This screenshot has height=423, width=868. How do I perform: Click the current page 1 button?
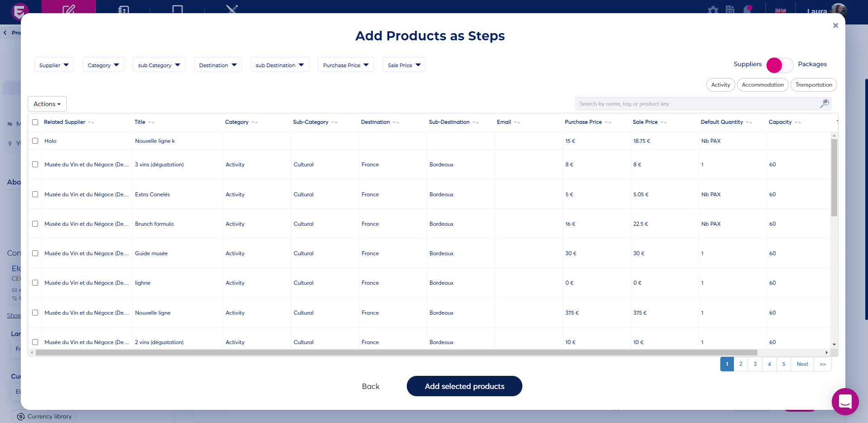(727, 364)
